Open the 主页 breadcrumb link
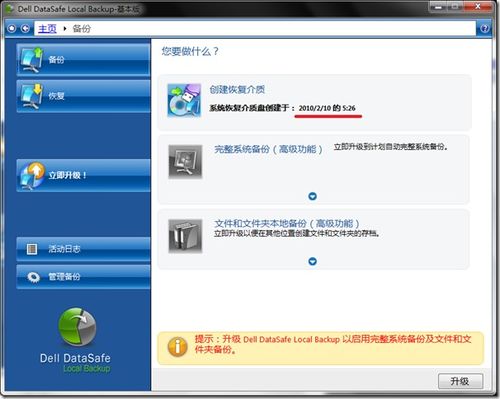Viewport: 500px width, 399px height. 47,29
